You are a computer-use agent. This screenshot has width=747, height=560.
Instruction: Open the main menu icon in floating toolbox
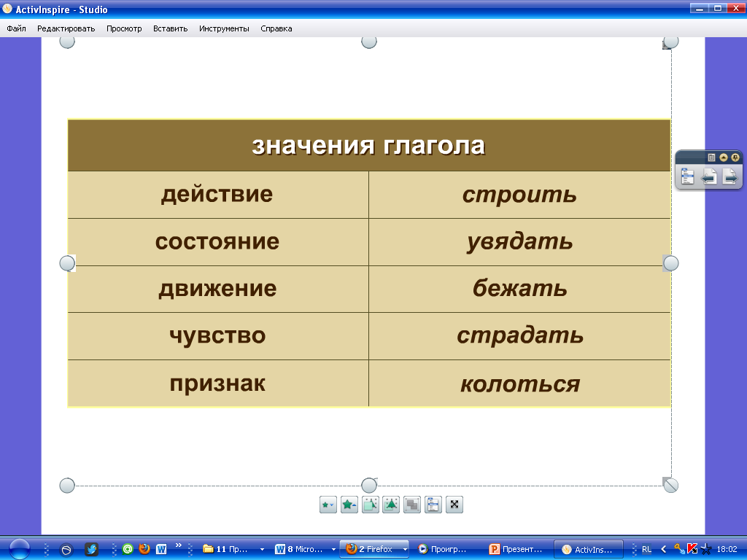tap(687, 176)
